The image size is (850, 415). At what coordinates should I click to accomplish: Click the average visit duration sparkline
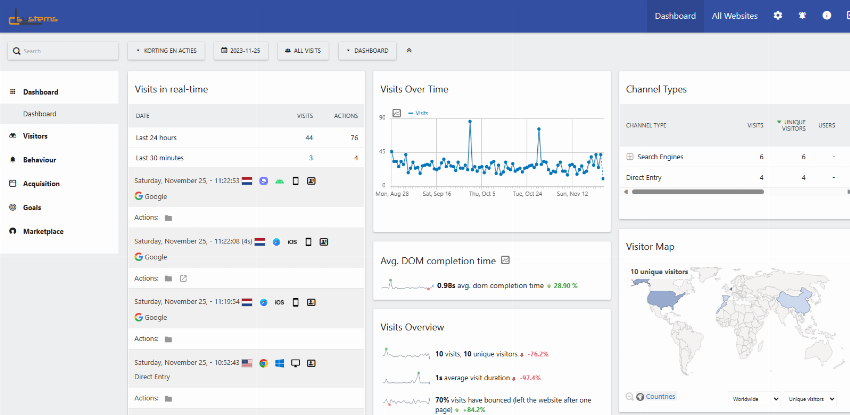tap(408, 377)
